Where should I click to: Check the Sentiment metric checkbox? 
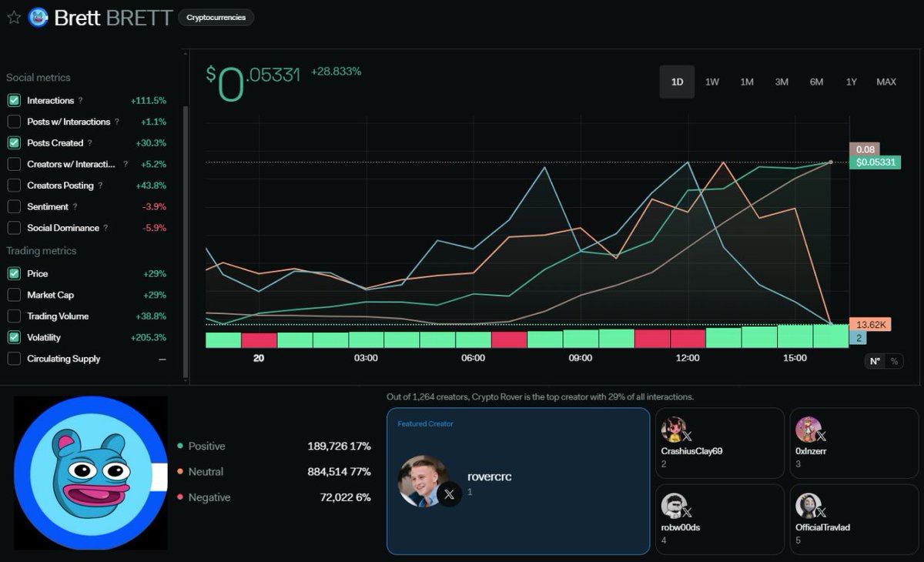pyautogui.click(x=14, y=207)
